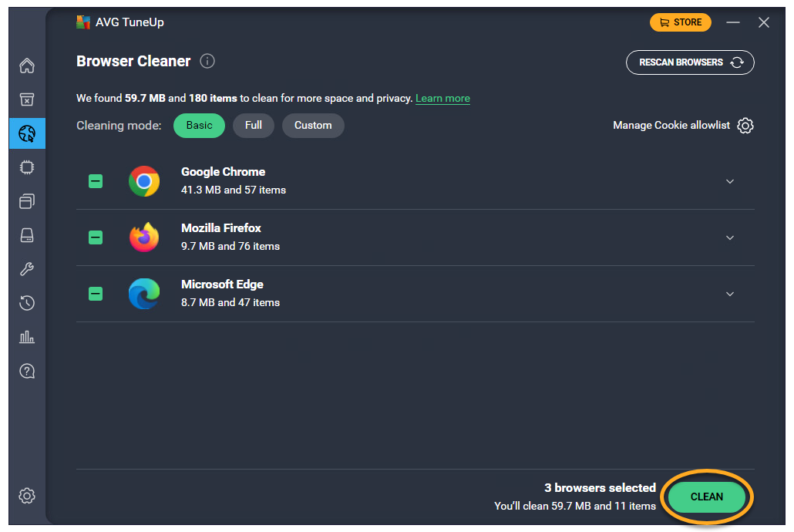Open the Home icon in sidebar
The height and width of the screenshot is (532, 794).
(x=27, y=66)
